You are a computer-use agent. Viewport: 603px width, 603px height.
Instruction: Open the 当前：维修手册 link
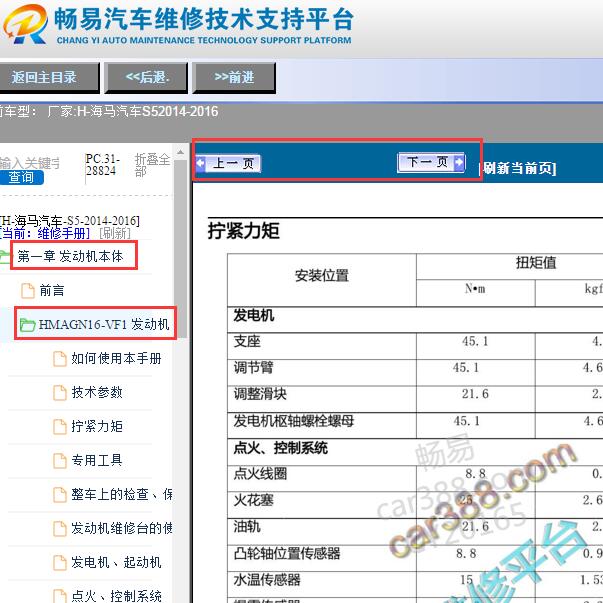tap(45, 233)
